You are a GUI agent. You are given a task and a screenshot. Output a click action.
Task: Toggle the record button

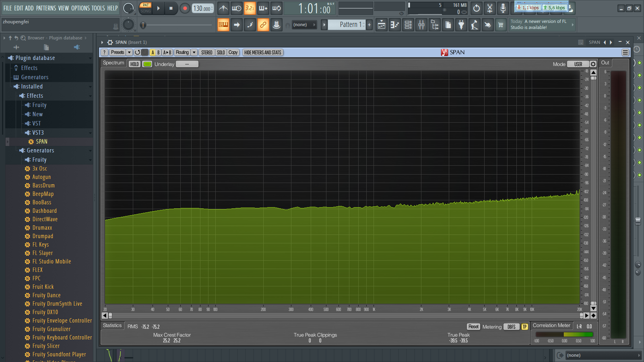pos(185,8)
